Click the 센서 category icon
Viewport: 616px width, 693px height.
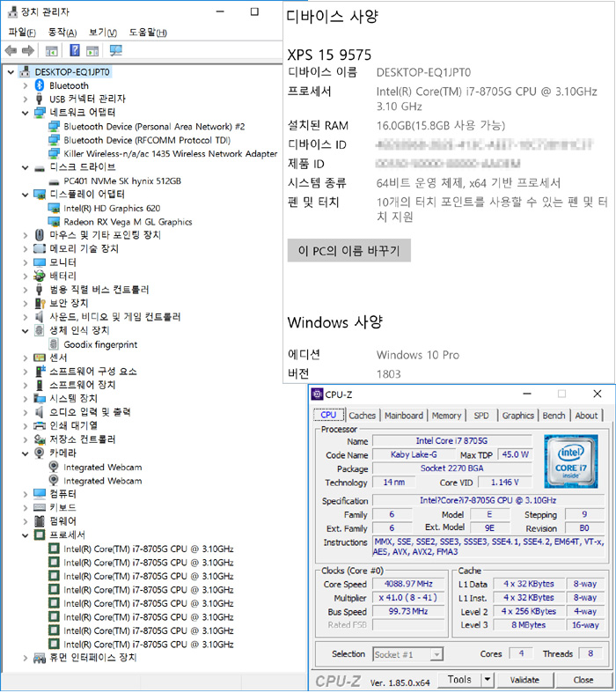(x=40, y=358)
